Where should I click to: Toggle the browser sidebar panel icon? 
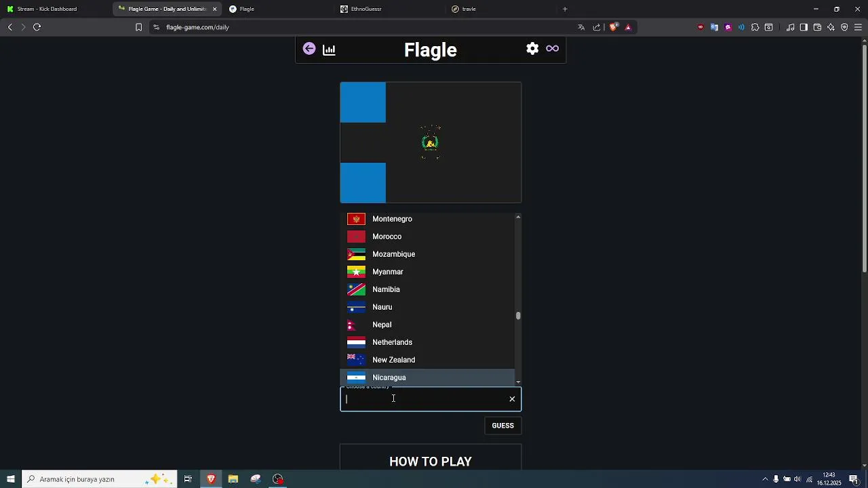tap(804, 27)
